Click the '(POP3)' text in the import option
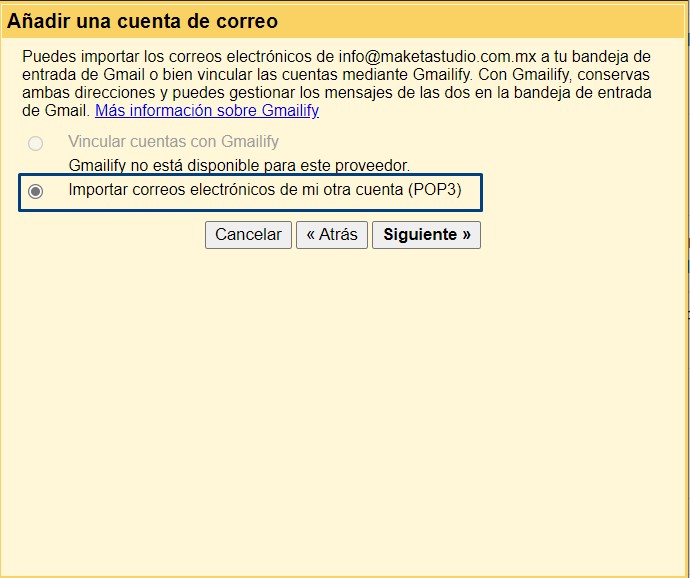Viewport: 690px width, 578px height. coord(435,190)
